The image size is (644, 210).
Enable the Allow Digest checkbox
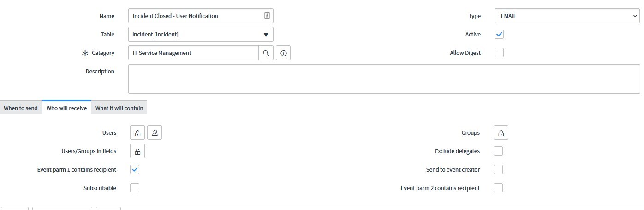(499, 53)
